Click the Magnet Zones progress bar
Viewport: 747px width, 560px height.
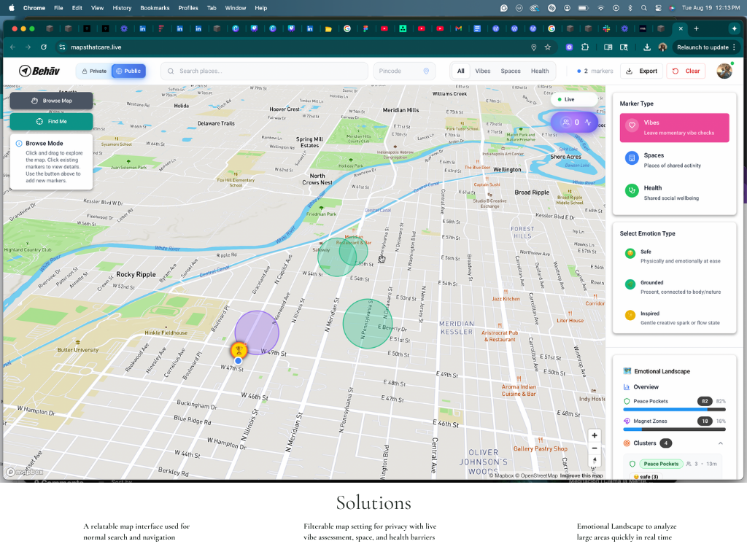pyautogui.click(x=674, y=429)
